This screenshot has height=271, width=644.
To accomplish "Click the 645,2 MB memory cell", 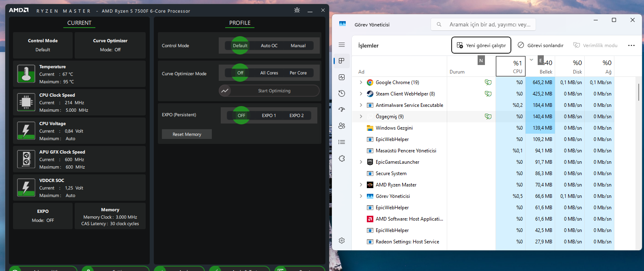I will coord(540,82).
